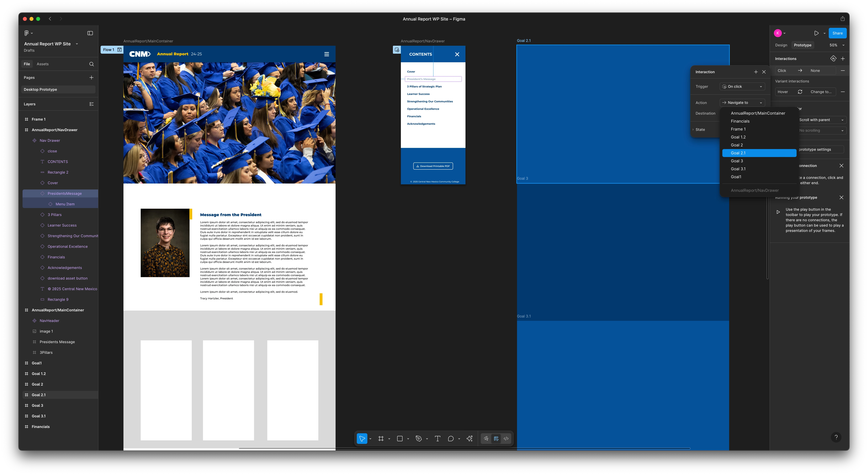Open the Scroll with parent dropdown
The width and height of the screenshot is (868, 475).
coord(822,120)
